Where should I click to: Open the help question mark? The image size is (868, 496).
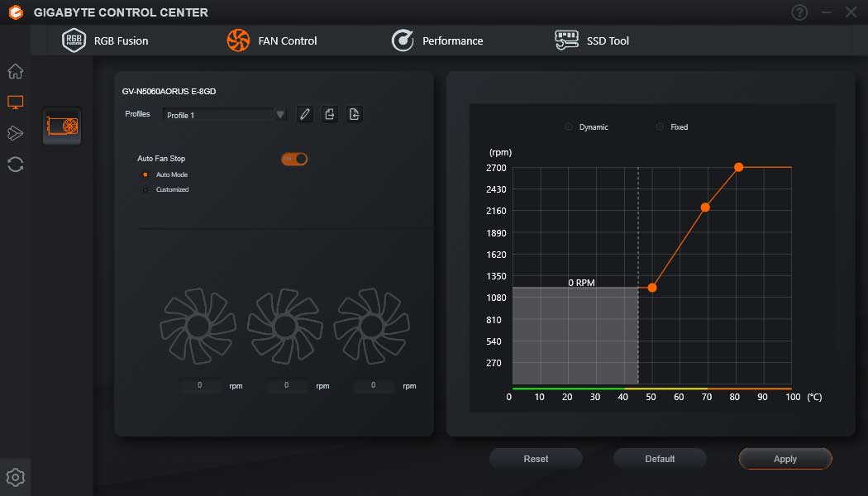point(799,12)
